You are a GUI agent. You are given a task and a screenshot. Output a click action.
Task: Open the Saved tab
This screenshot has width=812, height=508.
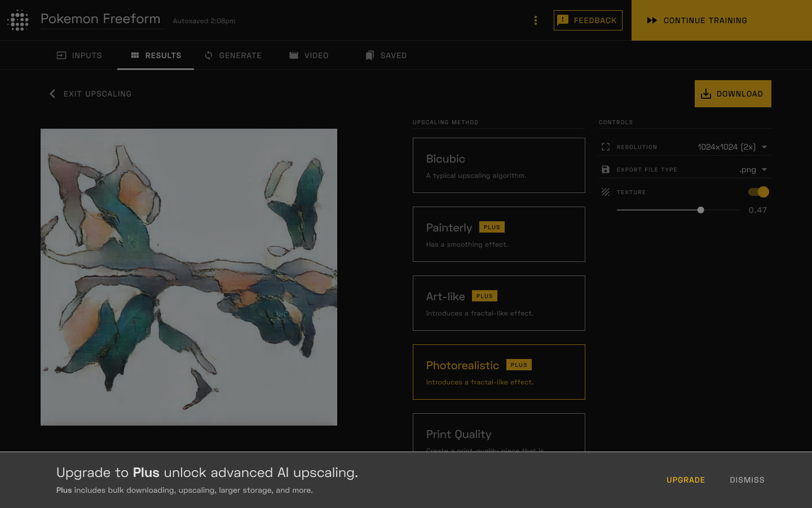pyautogui.click(x=386, y=55)
